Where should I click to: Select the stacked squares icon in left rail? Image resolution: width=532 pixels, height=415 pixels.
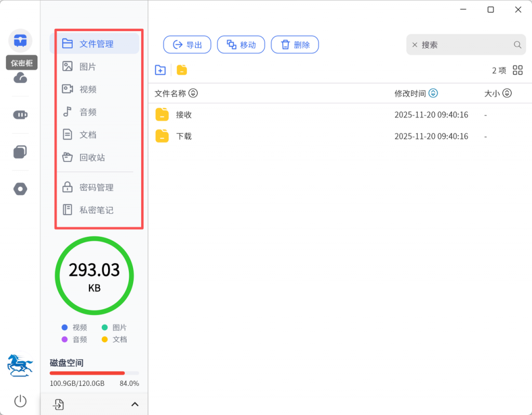coord(20,152)
